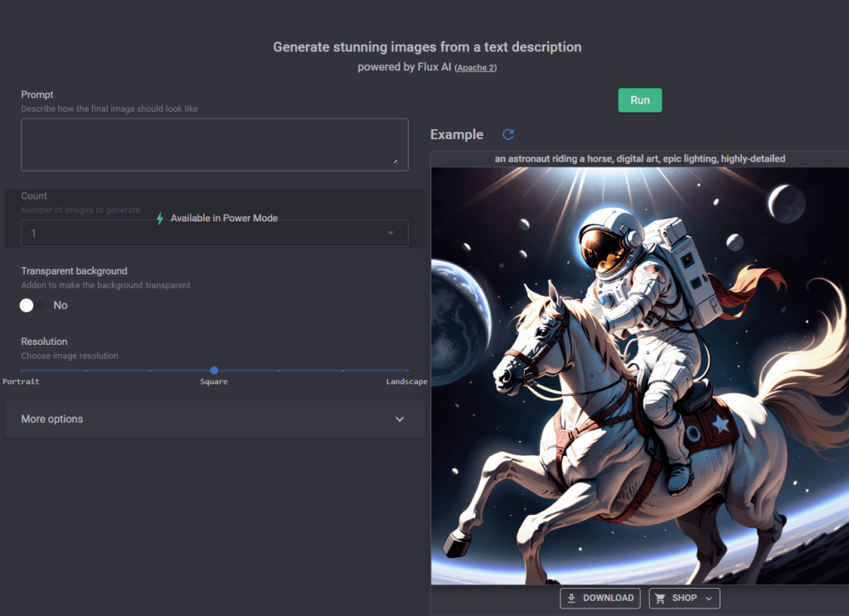Viewport: 849px width, 616px height.
Task: Click the example prompt caption about an astronaut
Action: (x=640, y=158)
